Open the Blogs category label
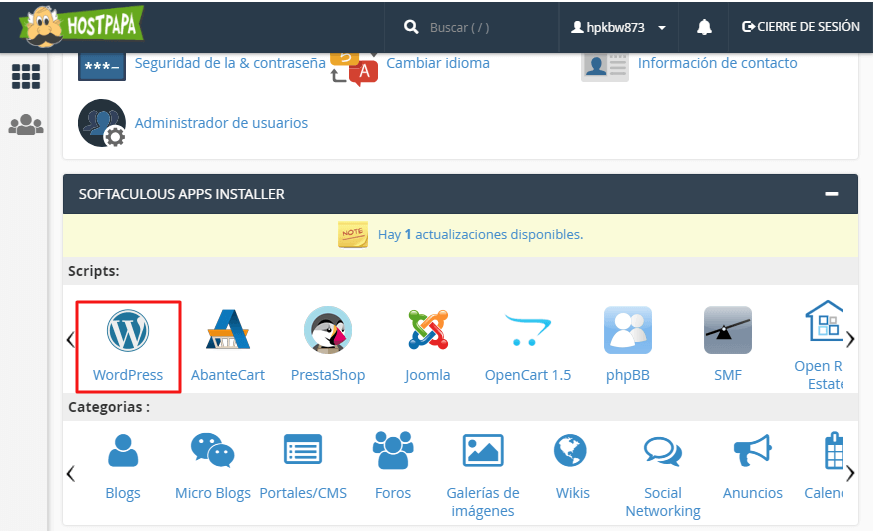This screenshot has width=873, height=531. coord(123,493)
